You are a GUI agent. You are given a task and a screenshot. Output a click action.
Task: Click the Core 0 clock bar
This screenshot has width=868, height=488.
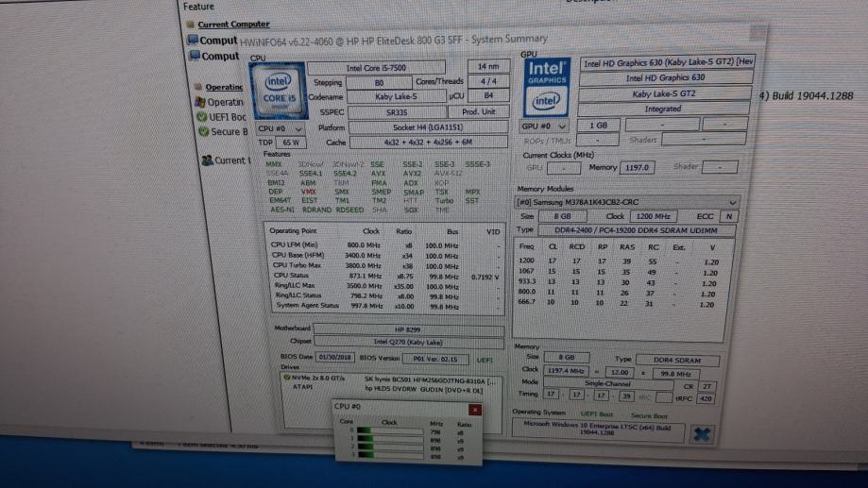click(x=389, y=430)
